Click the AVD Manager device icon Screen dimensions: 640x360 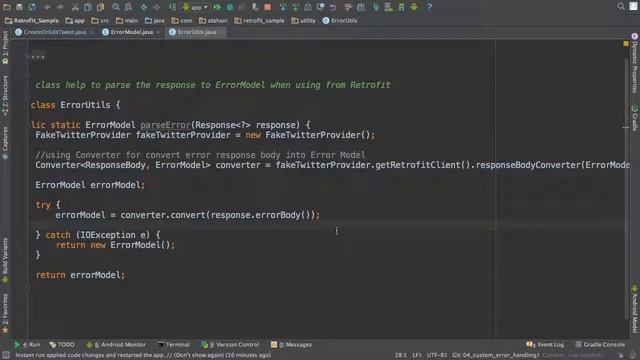pos(389,7)
